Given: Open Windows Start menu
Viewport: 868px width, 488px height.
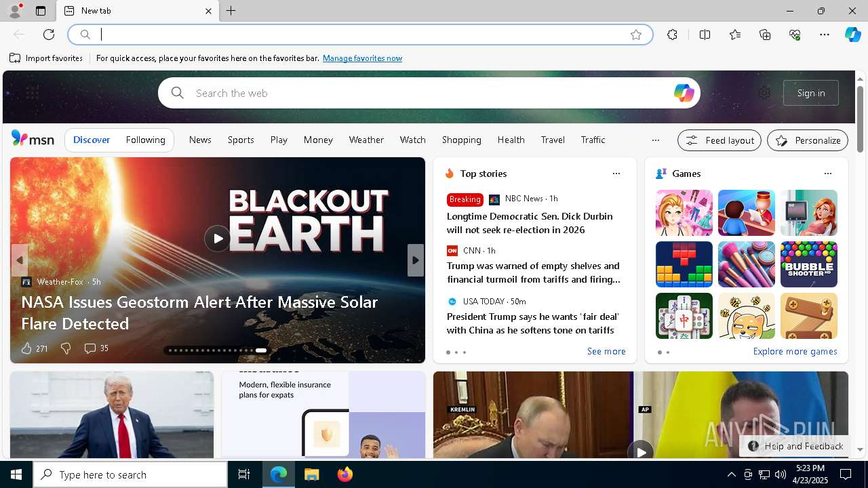Looking at the screenshot, I should tap(16, 474).
